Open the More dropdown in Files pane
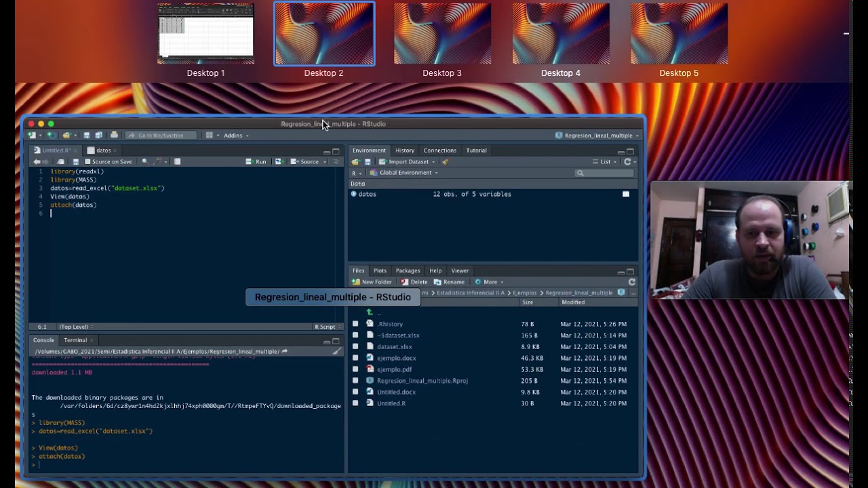868x488 pixels. [x=488, y=282]
